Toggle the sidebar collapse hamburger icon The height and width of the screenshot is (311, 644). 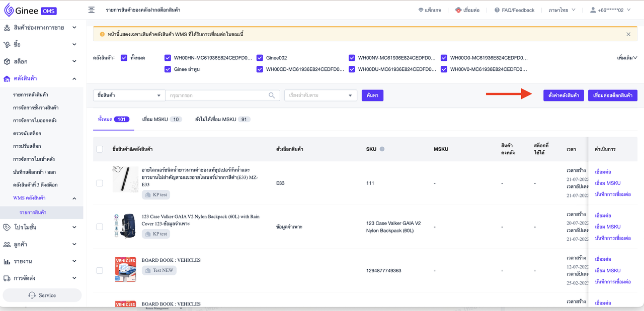coord(91,10)
